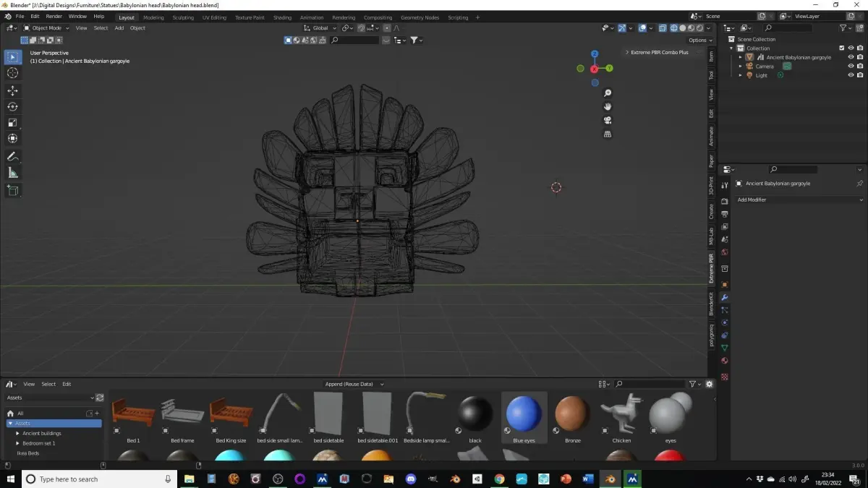Toggle Light eye visibility in outliner
Screen dimensions: 868x488
pos(851,75)
